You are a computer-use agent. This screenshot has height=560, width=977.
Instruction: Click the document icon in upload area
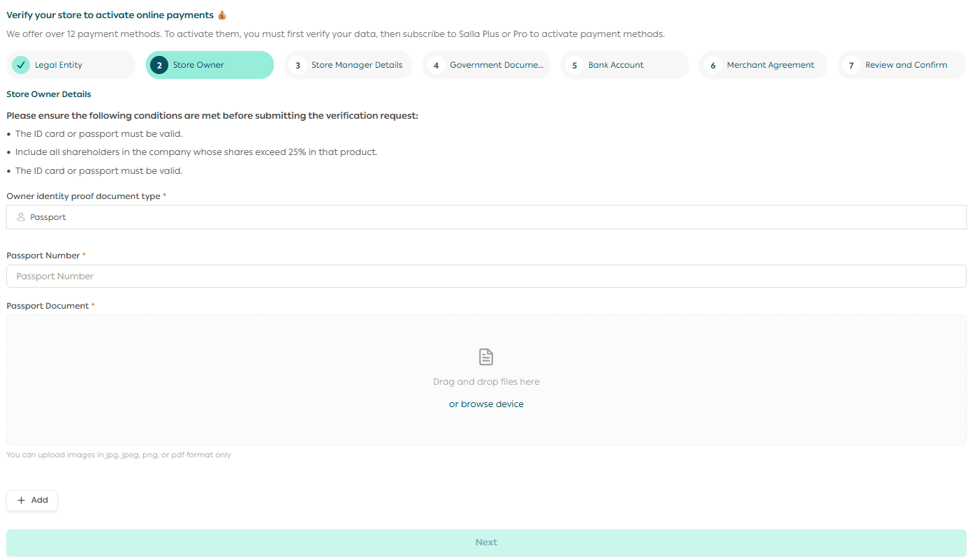(x=486, y=357)
